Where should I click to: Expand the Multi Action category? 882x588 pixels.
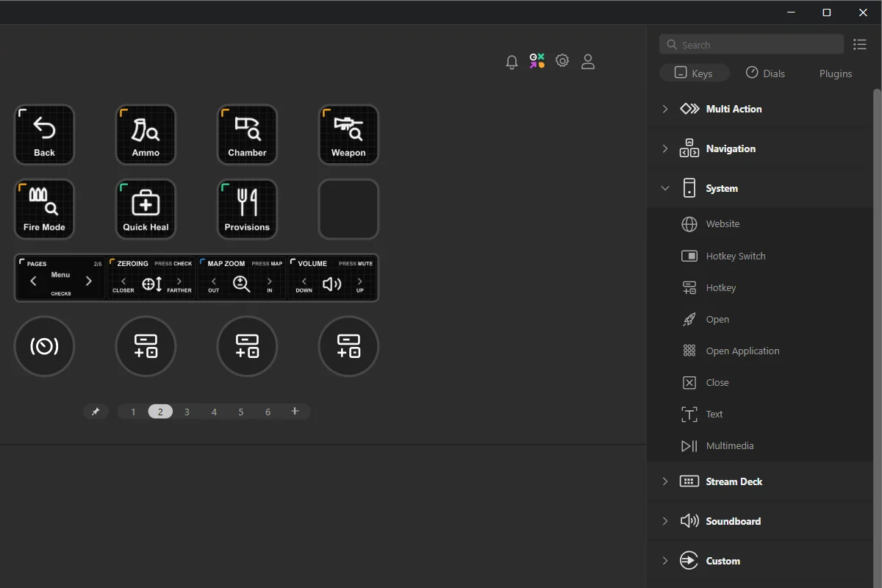tap(759, 109)
